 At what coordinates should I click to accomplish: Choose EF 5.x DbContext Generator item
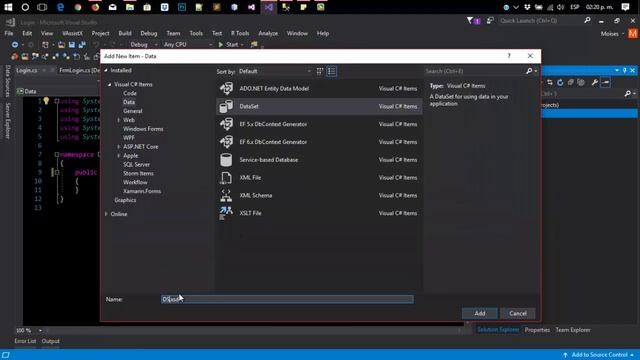pos(319,124)
